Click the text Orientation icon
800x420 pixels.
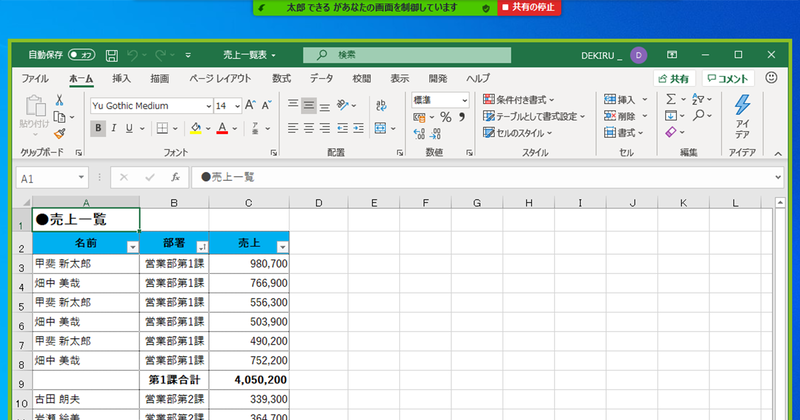click(343, 105)
